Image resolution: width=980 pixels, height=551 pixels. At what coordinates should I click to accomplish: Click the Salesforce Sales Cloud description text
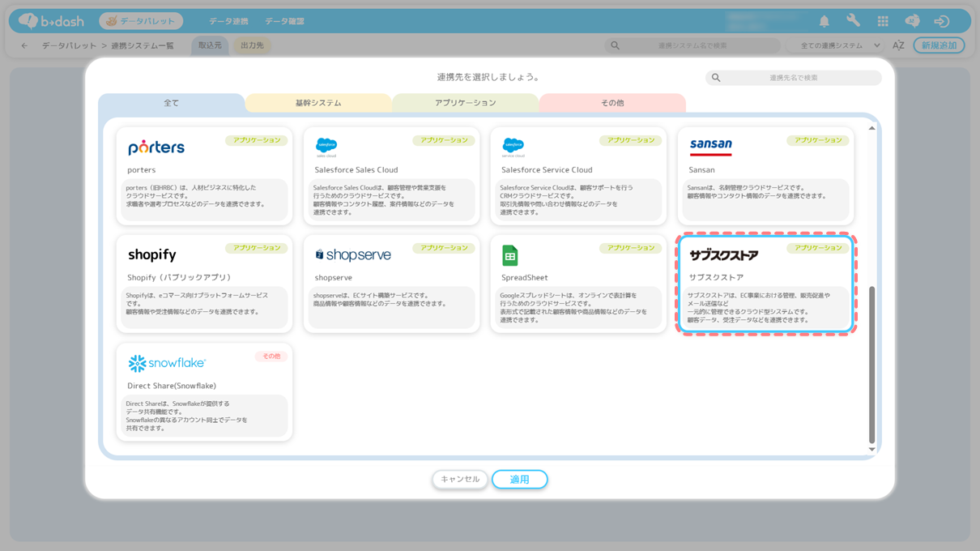[384, 200]
